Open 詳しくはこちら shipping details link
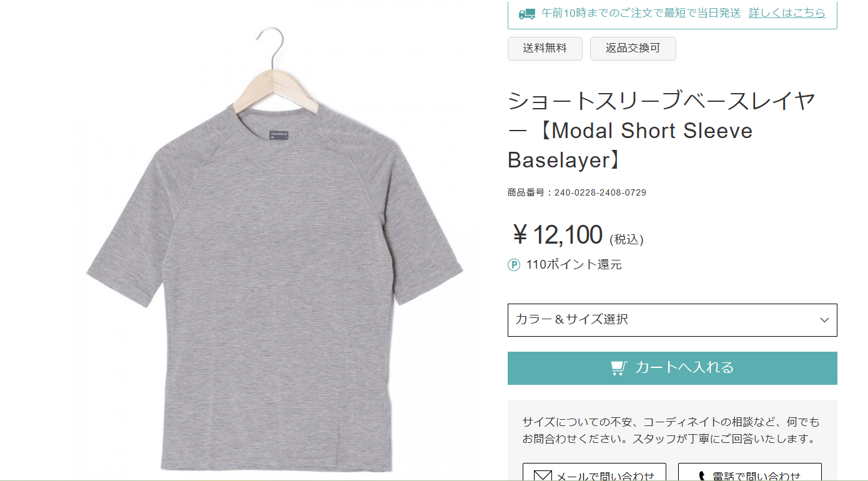The height and width of the screenshot is (481, 868). 787,12
